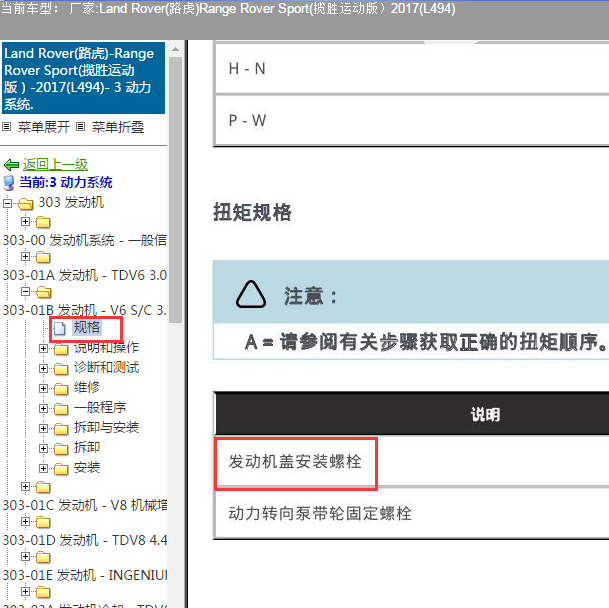The height and width of the screenshot is (608, 609).
Task: Click the 返回上一级 link
Action: click(x=55, y=165)
